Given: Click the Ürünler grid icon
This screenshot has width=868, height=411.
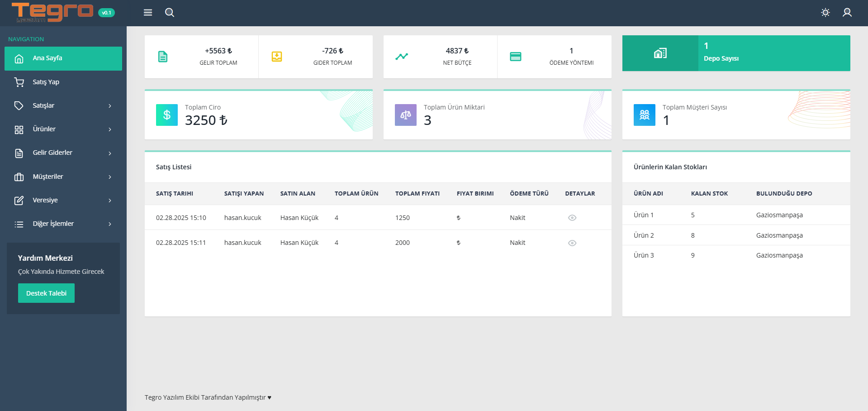Looking at the screenshot, I should click(19, 129).
